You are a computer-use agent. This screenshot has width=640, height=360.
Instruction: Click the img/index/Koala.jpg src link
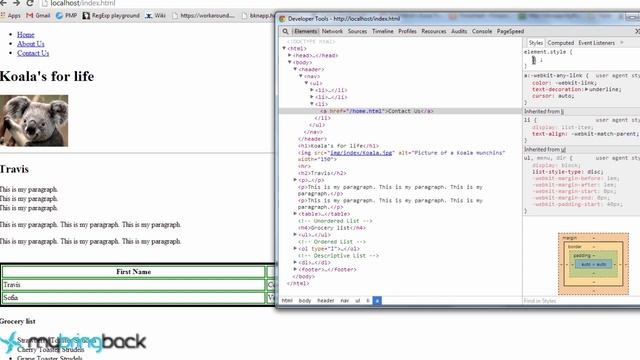click(361, 153)
